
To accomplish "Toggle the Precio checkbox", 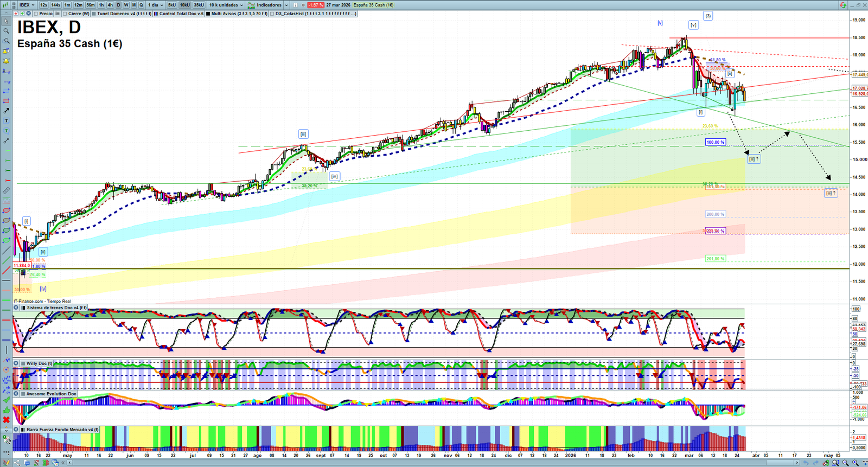I will (x=36, y=14).
